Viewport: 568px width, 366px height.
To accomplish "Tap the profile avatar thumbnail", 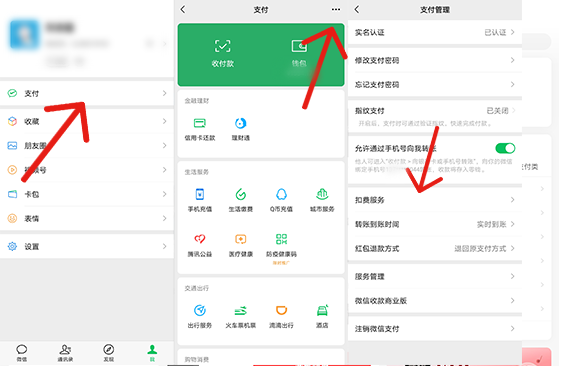I will (24, 34).
